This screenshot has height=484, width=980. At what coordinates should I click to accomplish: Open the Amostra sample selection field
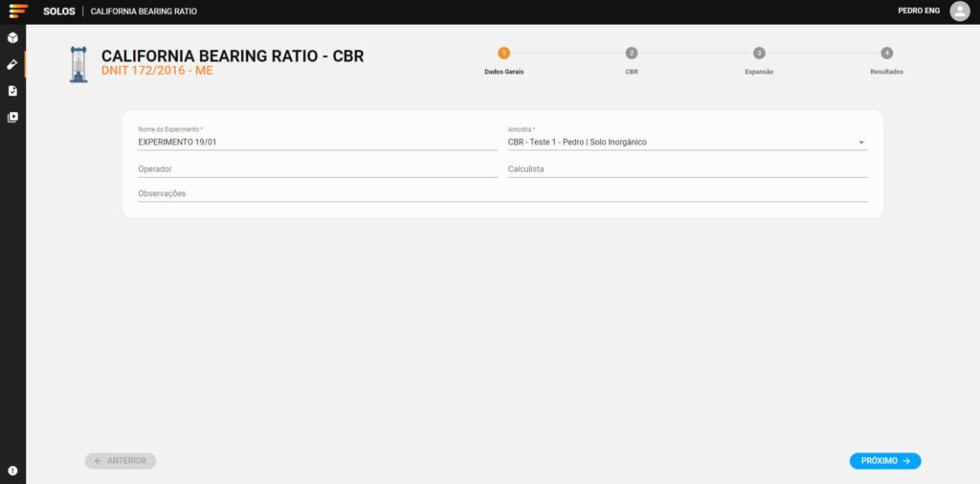point(679,143)
